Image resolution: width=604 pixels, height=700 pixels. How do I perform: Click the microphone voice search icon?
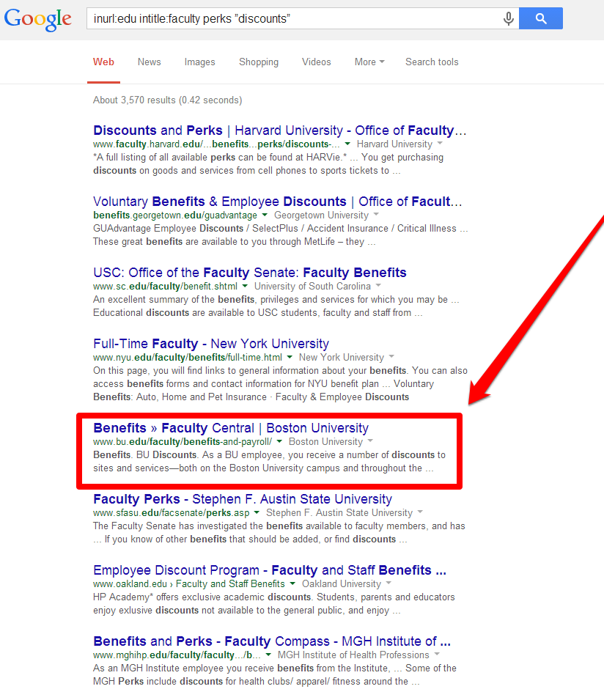coord(509,19)
